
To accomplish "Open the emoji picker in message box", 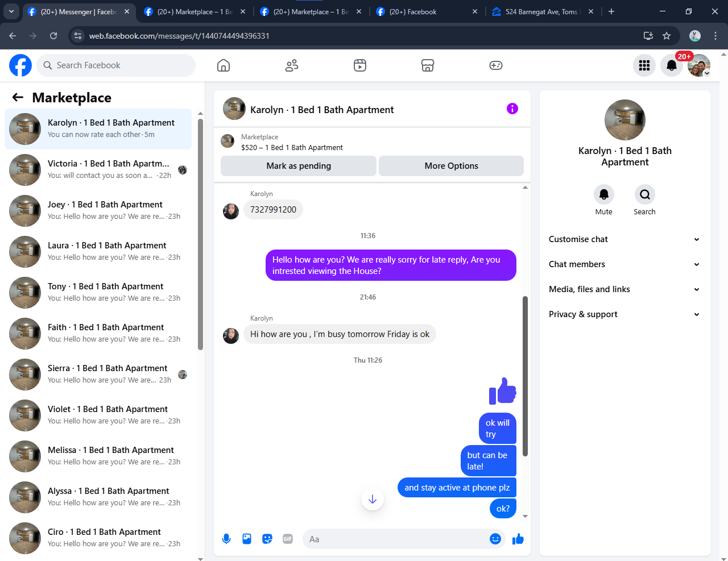I will click(495, 539).
